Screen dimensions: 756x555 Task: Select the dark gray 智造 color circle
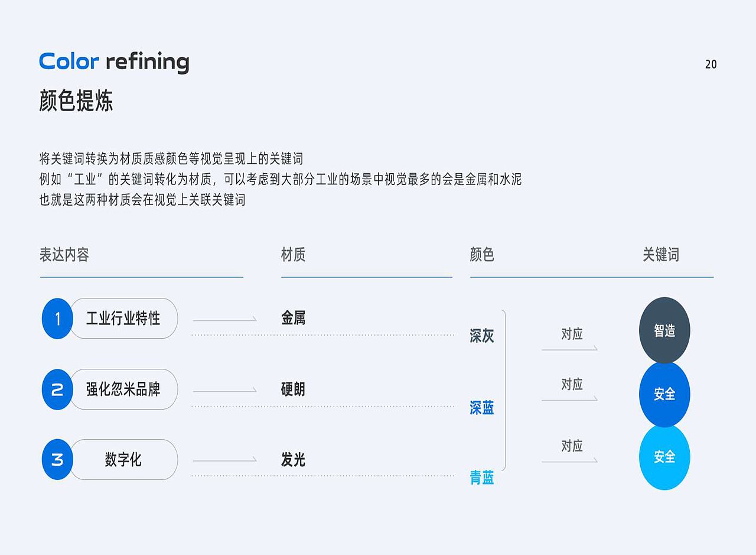[x=664, y=330]
